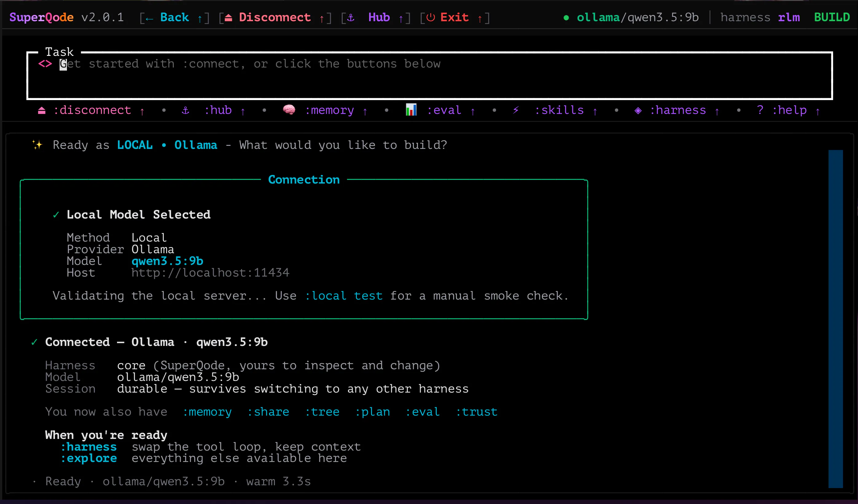Open the :skills command shortcut

[x=559, y=110]
